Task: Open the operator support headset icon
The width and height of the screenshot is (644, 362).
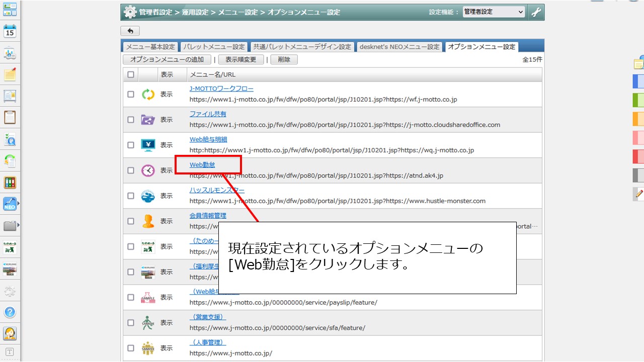Action: (x=10, y=333)
